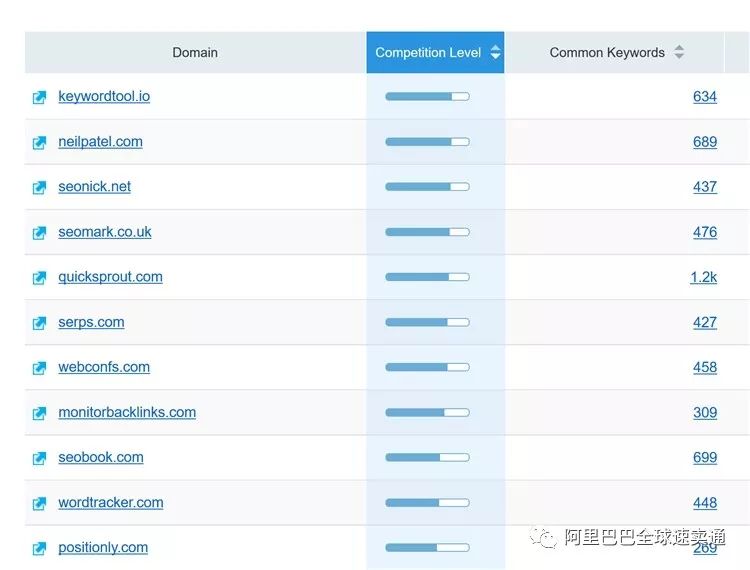The width and height of the screenshot is (750, 570).
Task: Click external link icon beside keywordtool.io
Action: [39, 98]
